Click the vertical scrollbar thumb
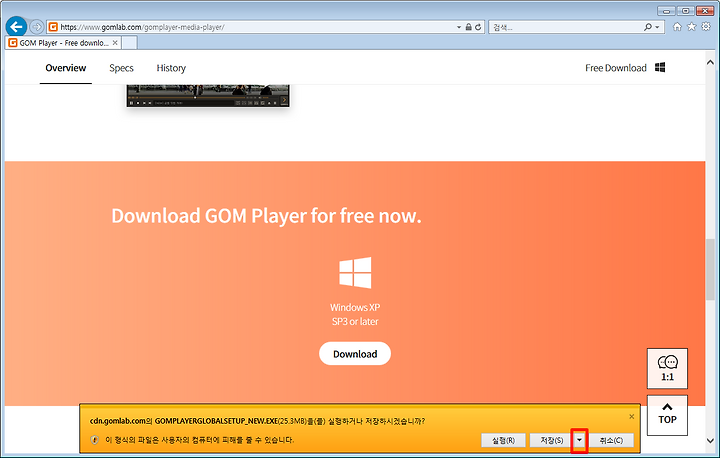 pos(710,269)
